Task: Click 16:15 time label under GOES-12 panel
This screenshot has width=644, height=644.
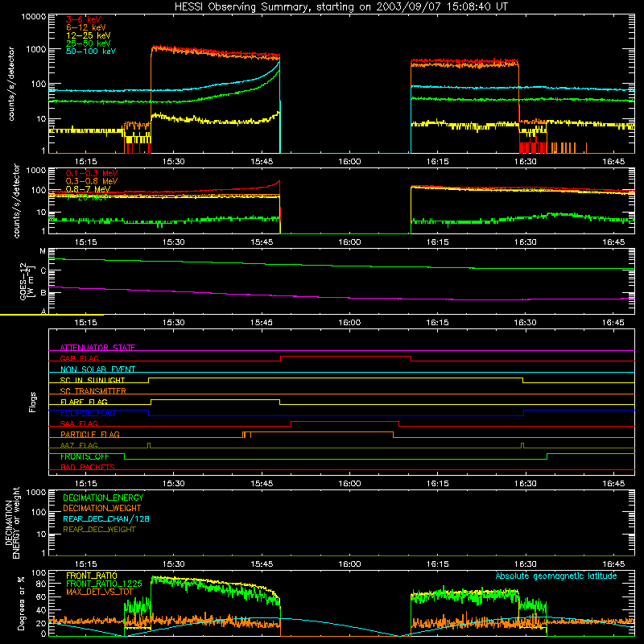Action: (x=437, y=323)
